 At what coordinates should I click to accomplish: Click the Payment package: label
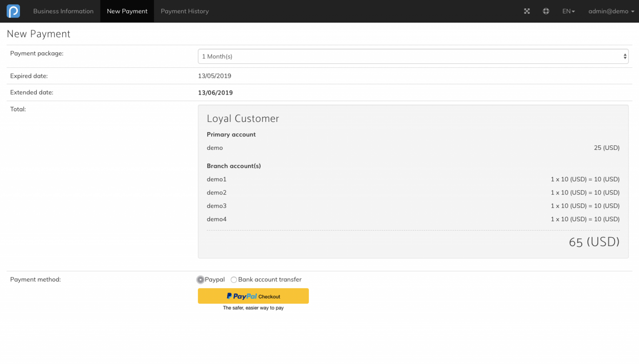click(37, 54)
